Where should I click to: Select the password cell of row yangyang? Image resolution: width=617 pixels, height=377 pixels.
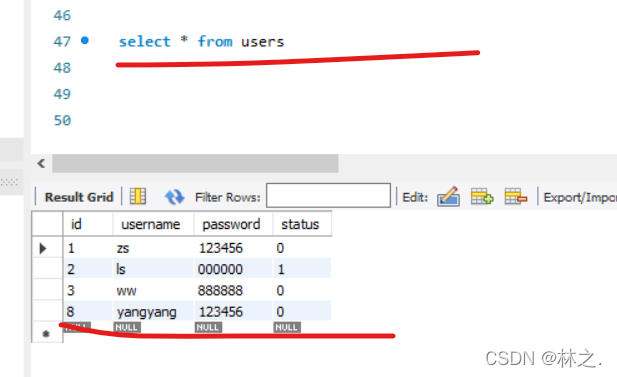coord(233,312)
